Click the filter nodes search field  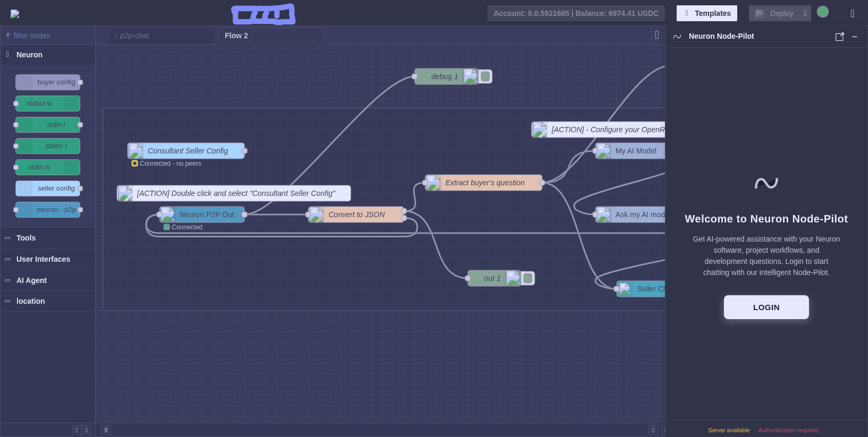coord(50,36)
